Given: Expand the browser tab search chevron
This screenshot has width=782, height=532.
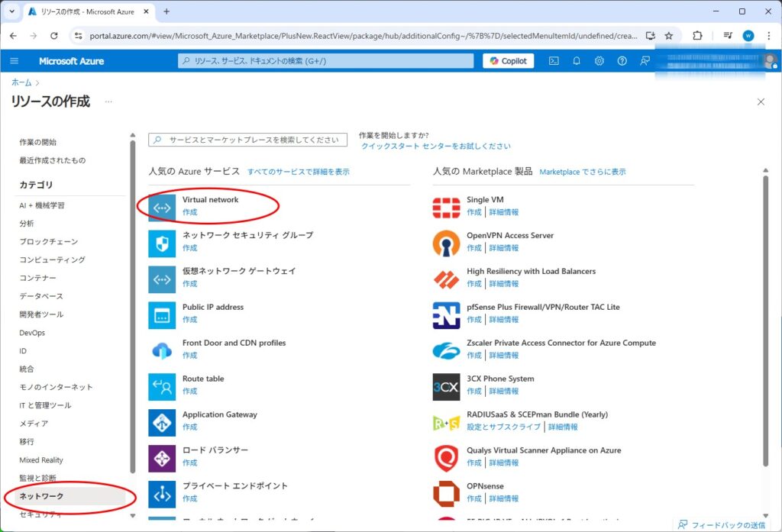Looking at the screenshot, I should coord(12,11).
